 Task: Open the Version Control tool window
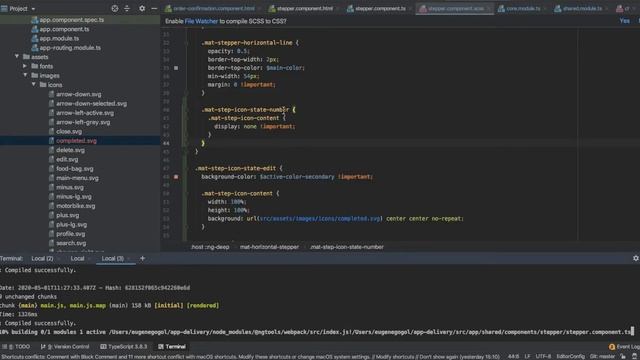tap(65, 347)
